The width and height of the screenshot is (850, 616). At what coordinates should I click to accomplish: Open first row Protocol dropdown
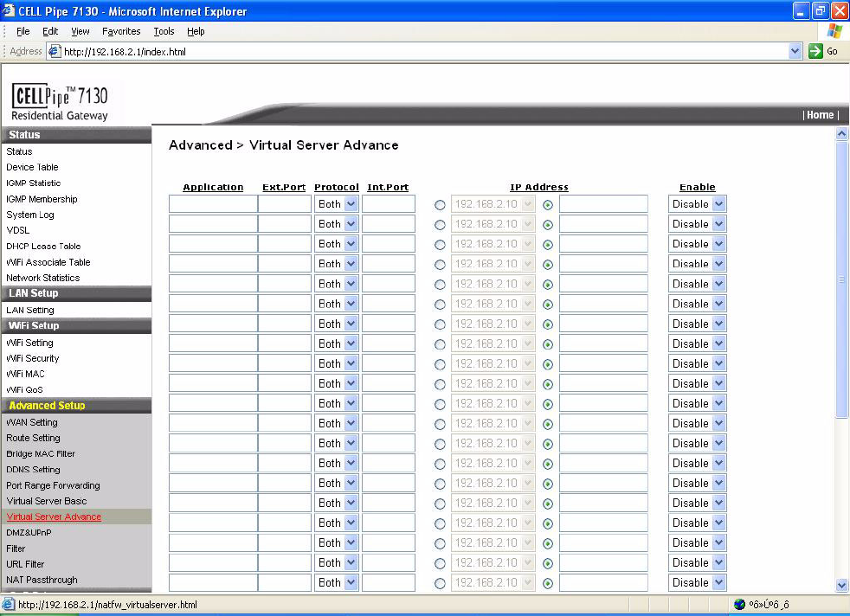point(337,204)
